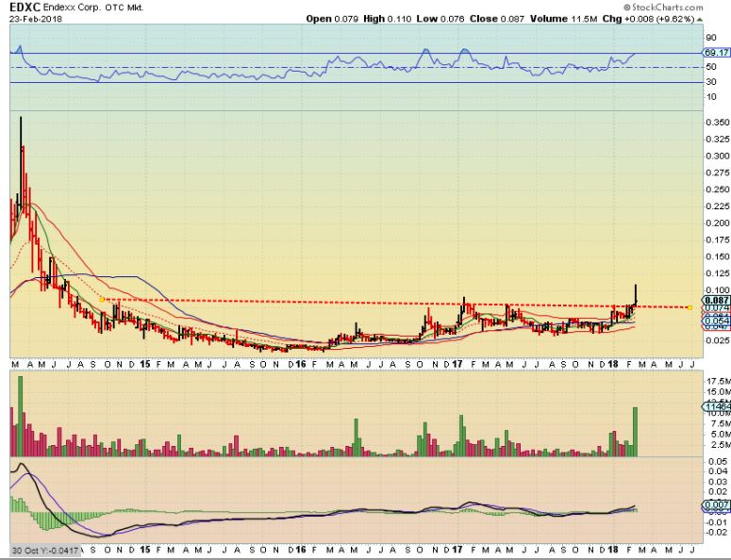Click year 15 on the price panel date axis

click(x=145, y=364)
